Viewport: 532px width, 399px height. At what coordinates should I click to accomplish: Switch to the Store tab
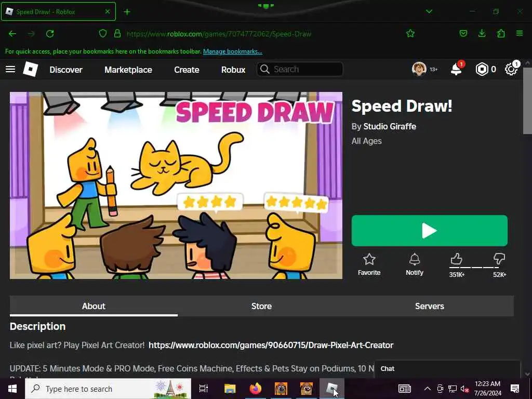pos(262,306)
